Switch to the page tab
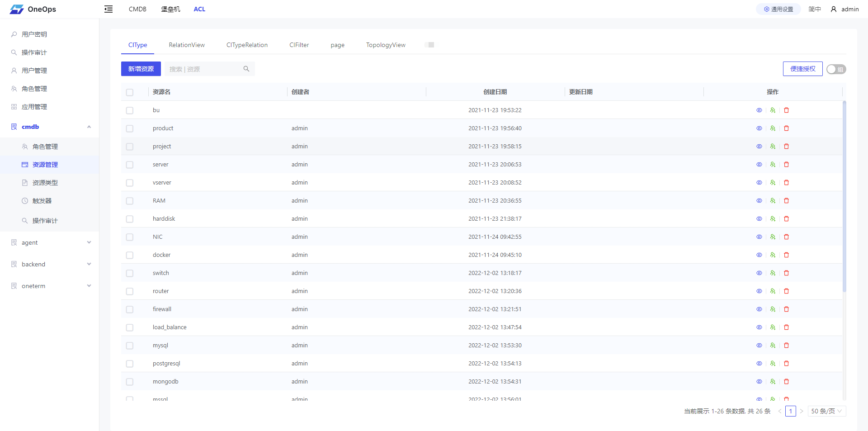This screenshot has height=431, width=868. [337, 45]
